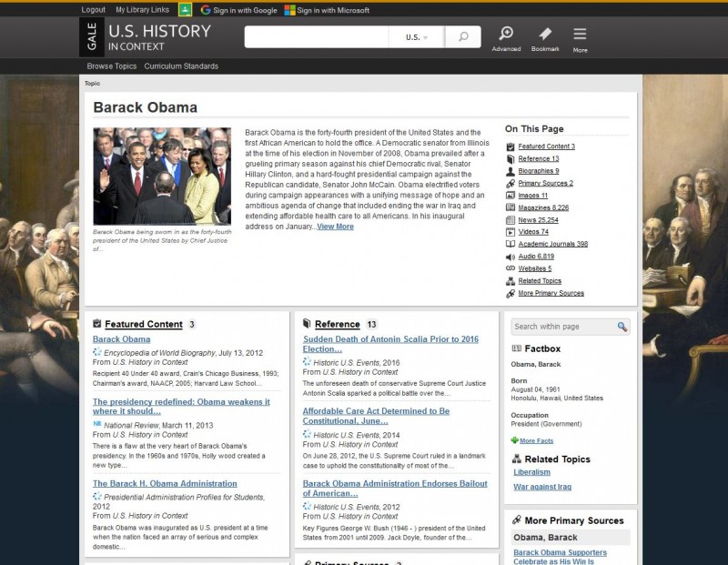The height and width of the screenshot is (565, 728).
Task: Jump to Biographies 9 link
Action: pyautogui.click(x=539, y=171)
